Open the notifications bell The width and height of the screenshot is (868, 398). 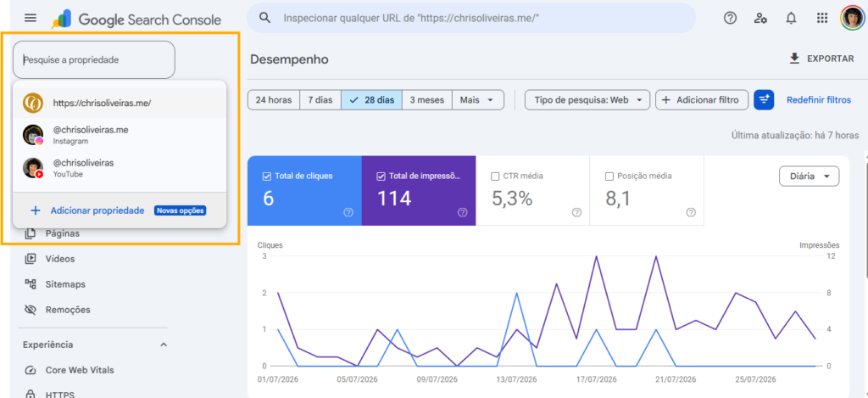791,19
